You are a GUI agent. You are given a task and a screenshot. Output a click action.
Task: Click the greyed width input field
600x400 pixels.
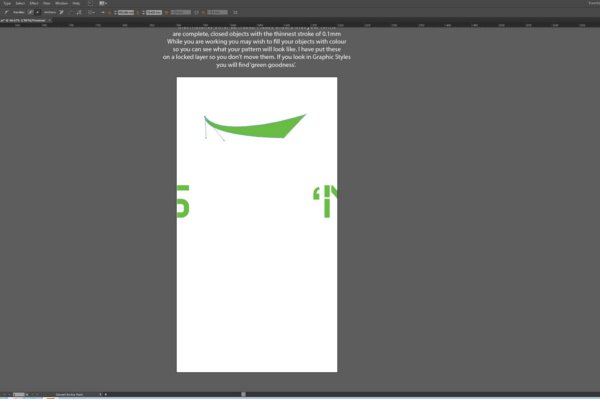[x=181, y=12]
